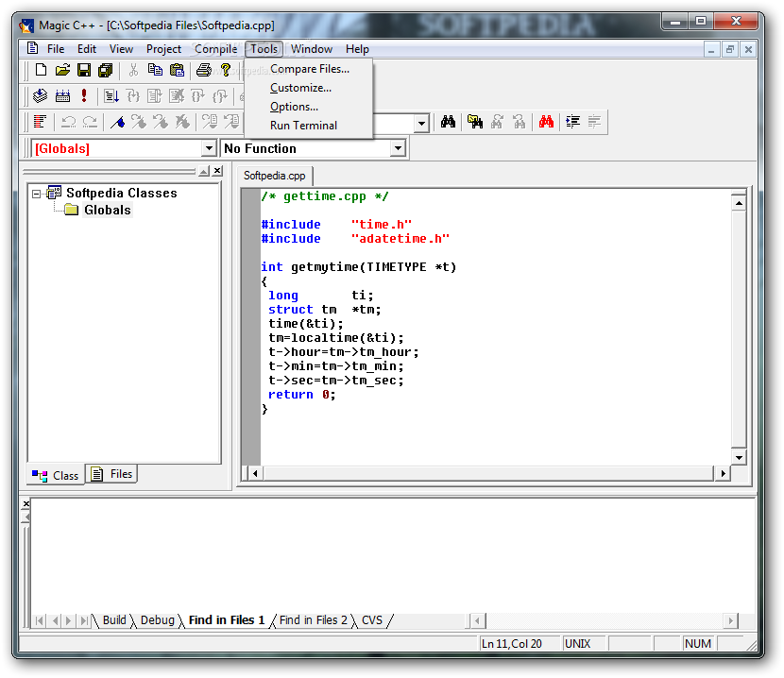This screenshot has height=678, width=784.
Task: Switch to the CVS output tab
Action: 372,620
